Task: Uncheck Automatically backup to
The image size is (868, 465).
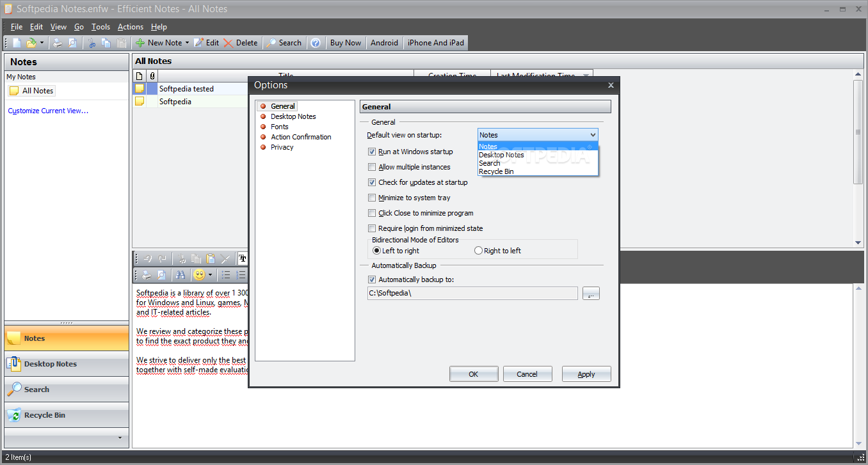Action: click(372, 280)
